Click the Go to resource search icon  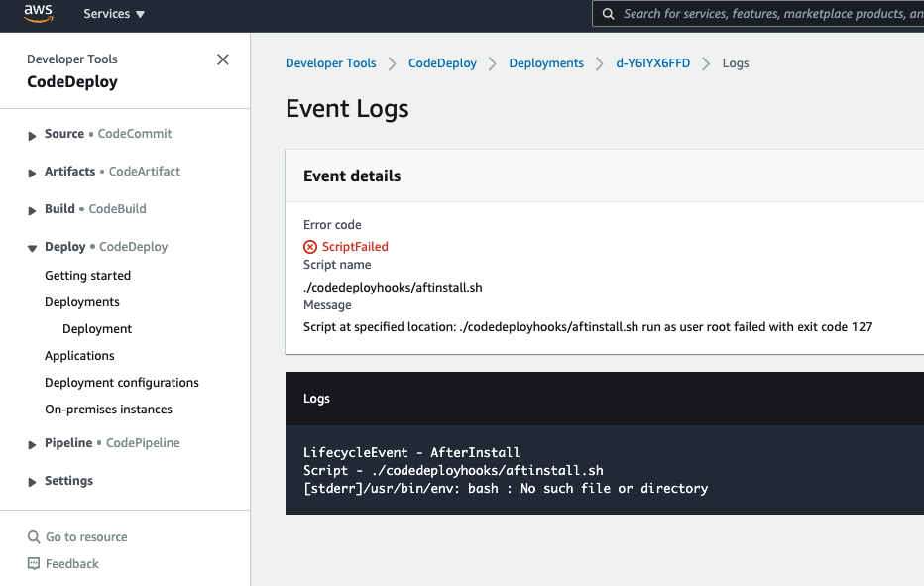[34, 537]
